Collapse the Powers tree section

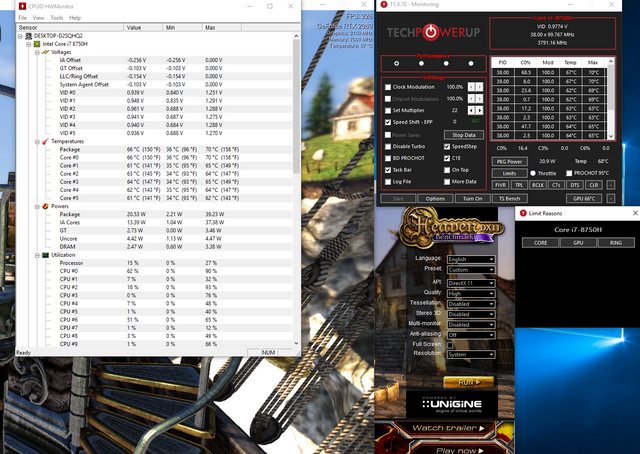(37, 207)
